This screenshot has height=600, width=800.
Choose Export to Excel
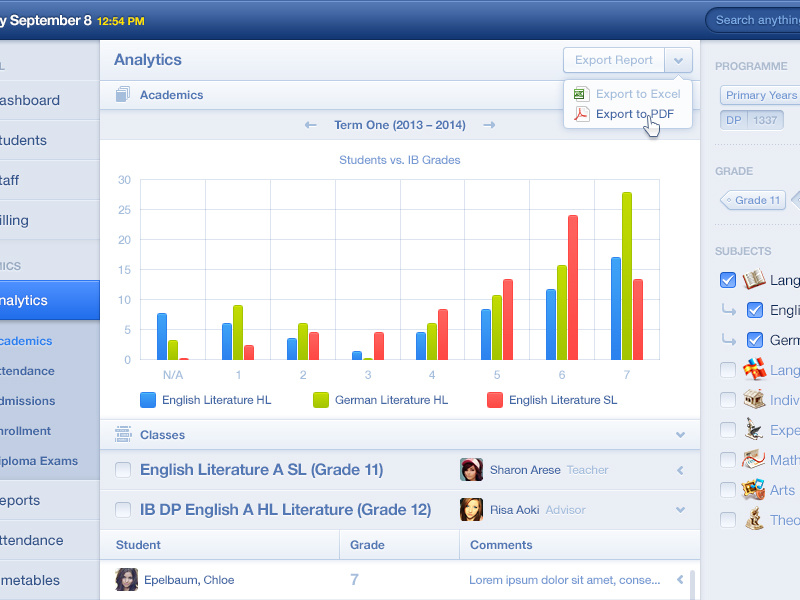(628, 94)
